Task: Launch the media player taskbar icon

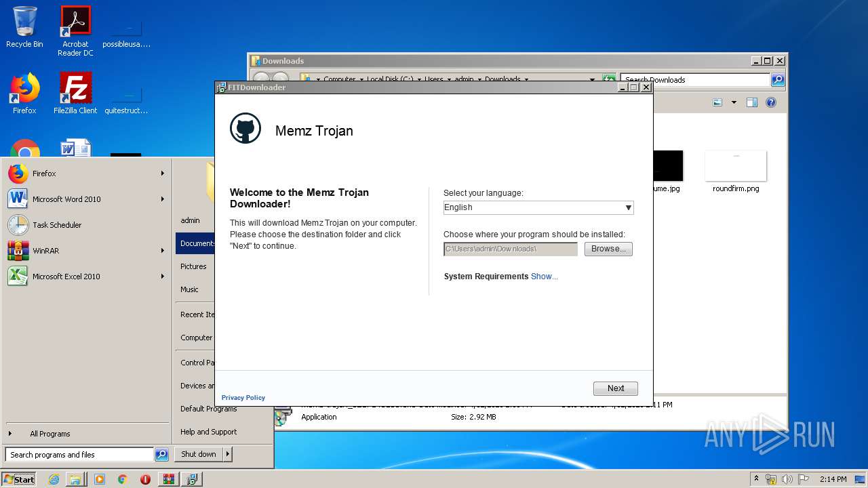Action: [x=100, y=479]
